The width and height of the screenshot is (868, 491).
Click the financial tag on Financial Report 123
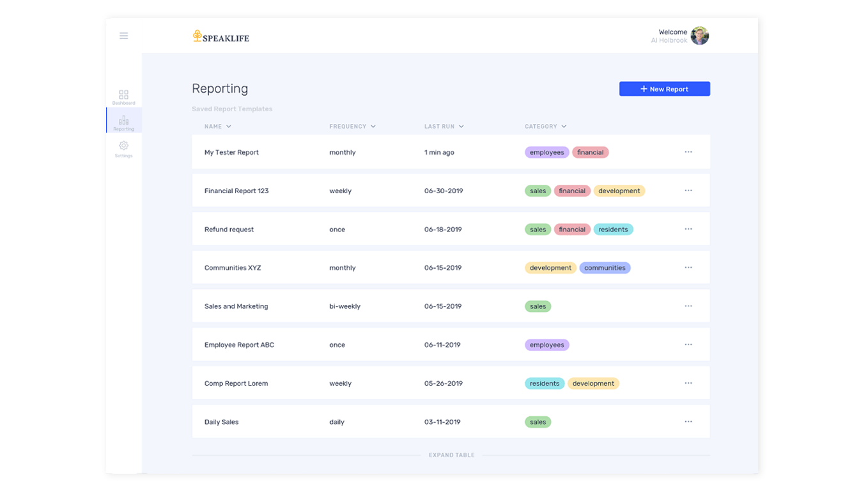coord(572,191)
